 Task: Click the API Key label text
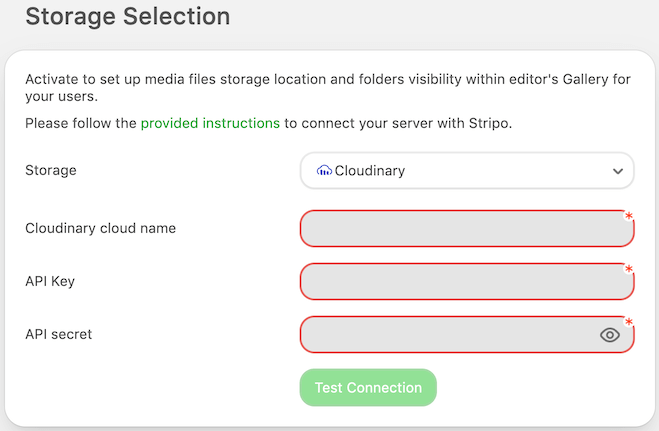point(50,281)
